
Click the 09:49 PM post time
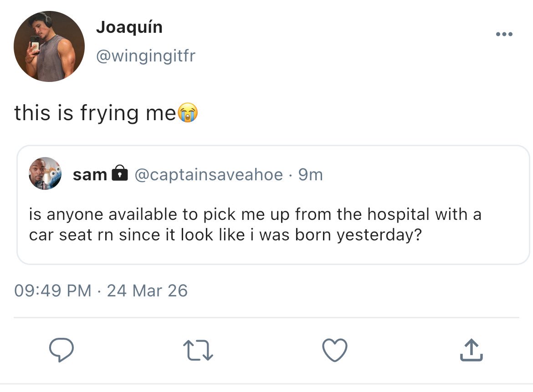point(52,290)
